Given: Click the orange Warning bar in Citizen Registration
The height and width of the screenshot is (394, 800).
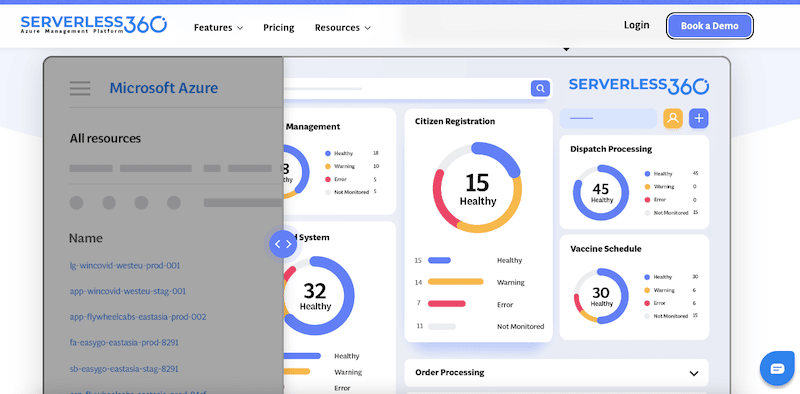Looking at the screenshot, I should click(456, 282).
